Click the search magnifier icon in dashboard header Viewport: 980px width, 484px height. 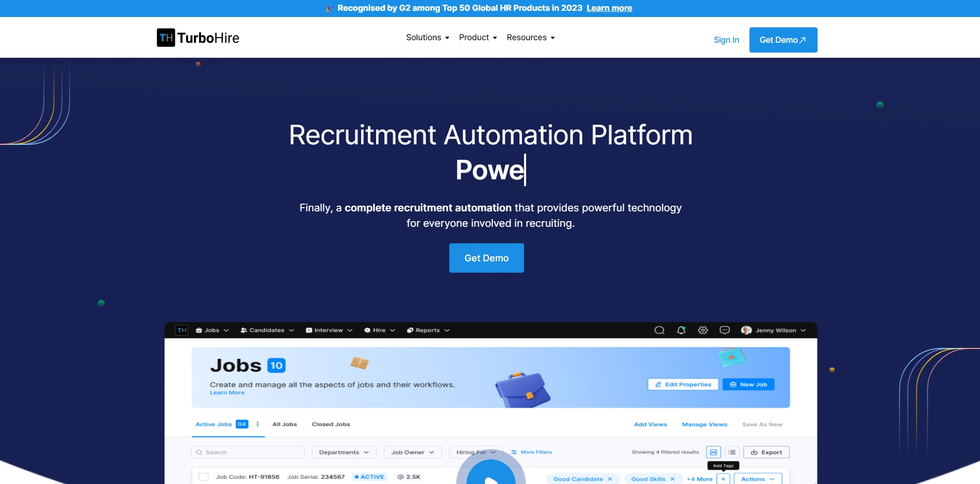click(x=659, y=330)
